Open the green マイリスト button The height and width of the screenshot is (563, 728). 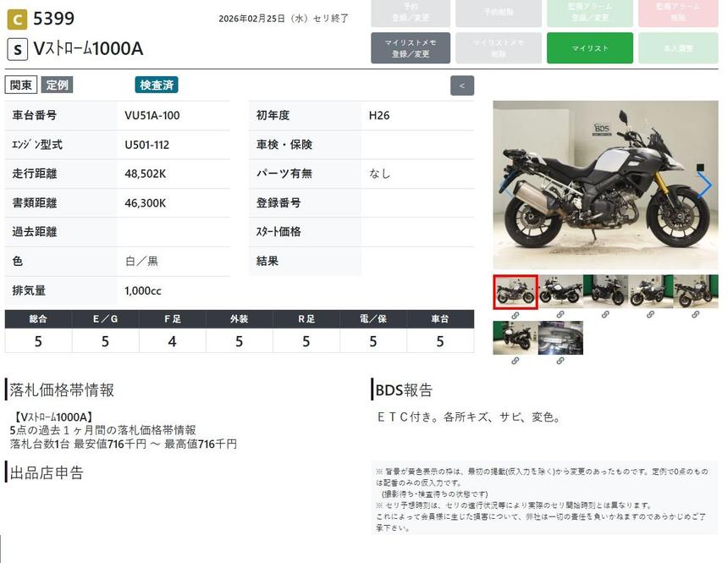point(589,48)
